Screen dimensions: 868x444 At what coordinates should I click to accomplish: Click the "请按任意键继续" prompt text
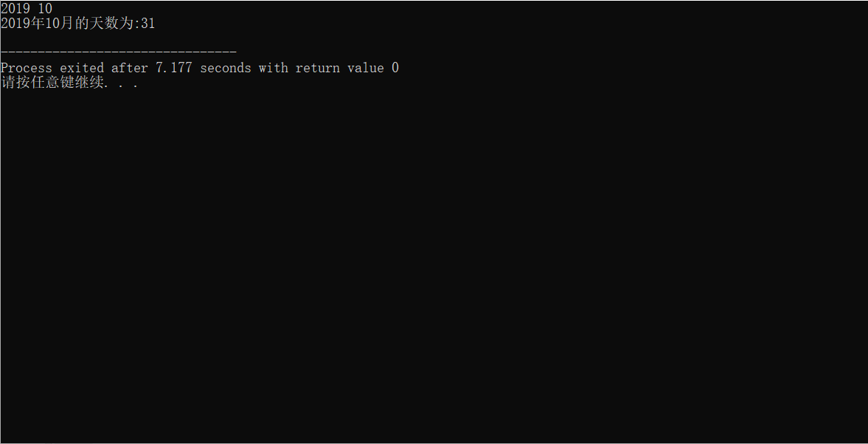(x=52, y=83)
